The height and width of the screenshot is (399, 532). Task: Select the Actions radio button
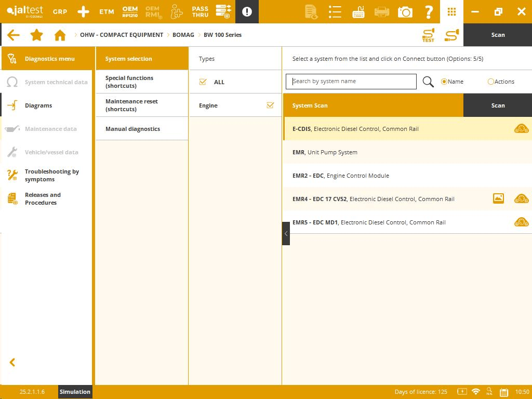(x=491, y=82)
